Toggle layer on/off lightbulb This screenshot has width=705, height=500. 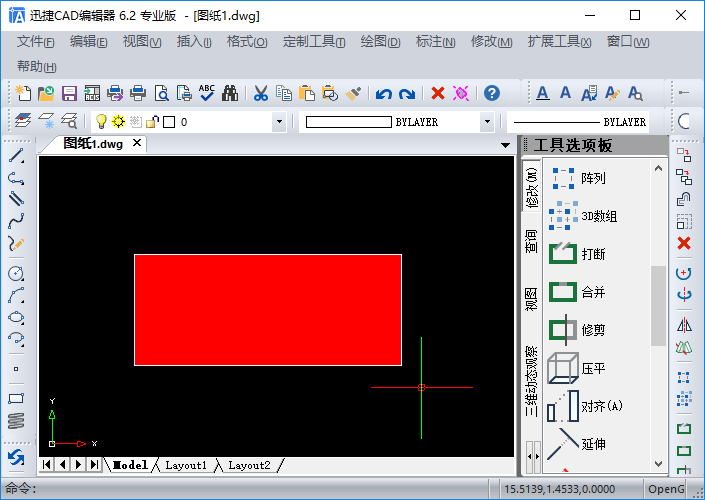click(x=101, y=121)
